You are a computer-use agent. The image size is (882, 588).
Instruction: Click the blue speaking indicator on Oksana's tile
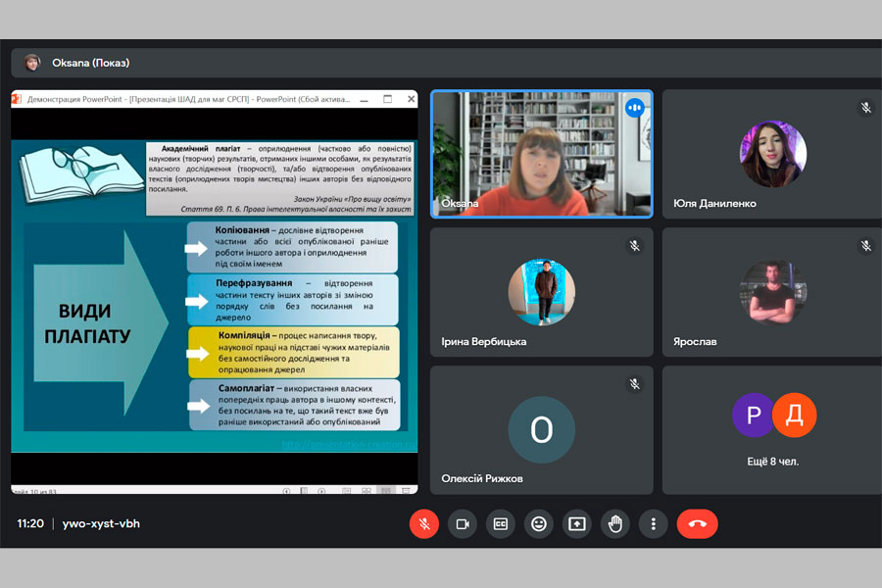pos(634,108)
